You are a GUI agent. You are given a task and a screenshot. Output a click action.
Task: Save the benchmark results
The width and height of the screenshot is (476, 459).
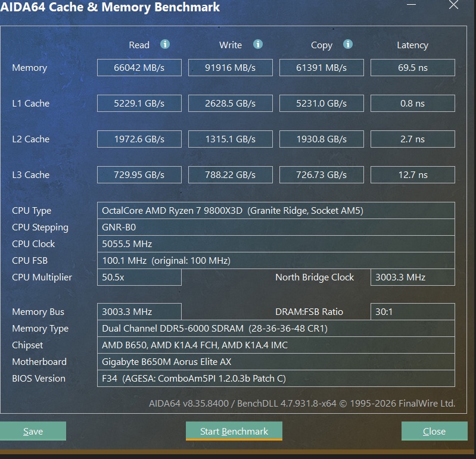(33, 431)
